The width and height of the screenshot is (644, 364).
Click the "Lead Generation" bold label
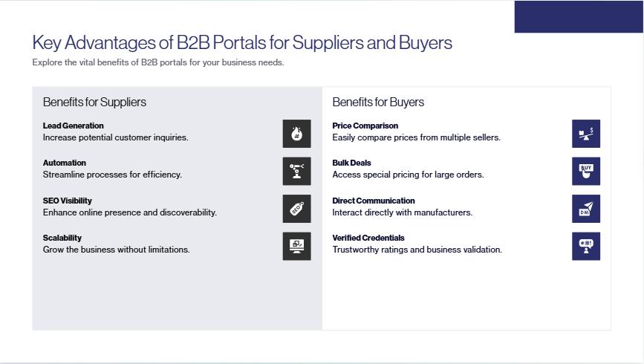pyautogui.click(x=73, y=126)
